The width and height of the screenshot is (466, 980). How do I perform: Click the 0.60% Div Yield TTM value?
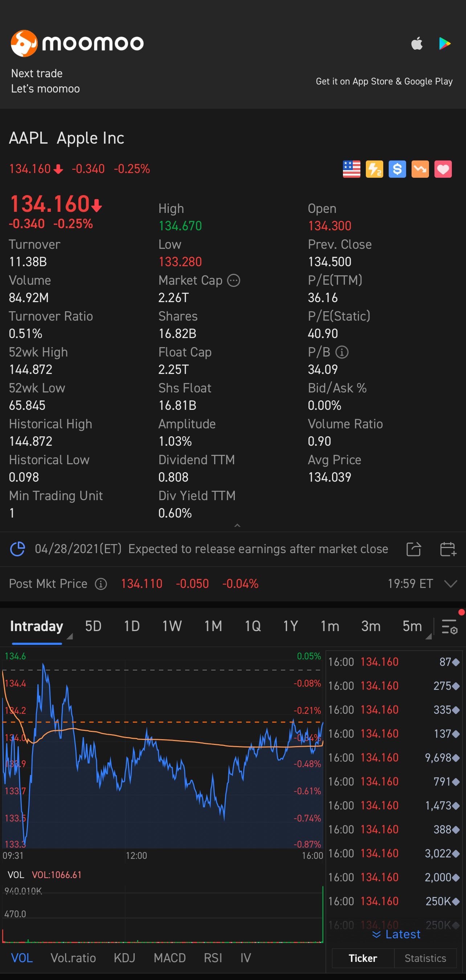(x=175, y=513)
